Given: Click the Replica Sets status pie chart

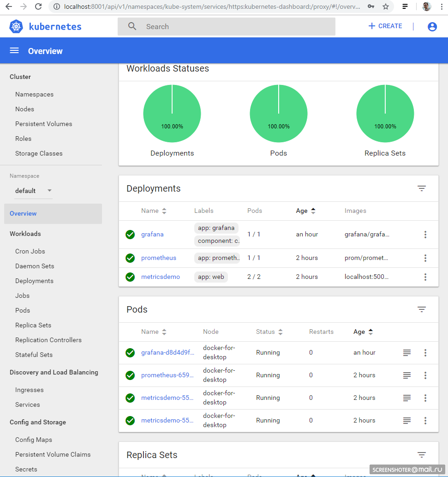Looking at the screenshot, I should tap(385, 114).
